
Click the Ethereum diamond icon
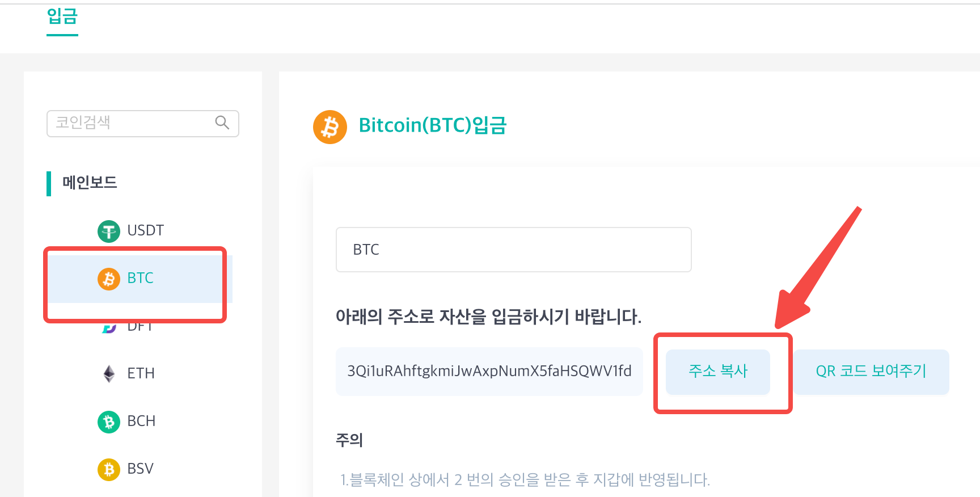tap(109, 373)
